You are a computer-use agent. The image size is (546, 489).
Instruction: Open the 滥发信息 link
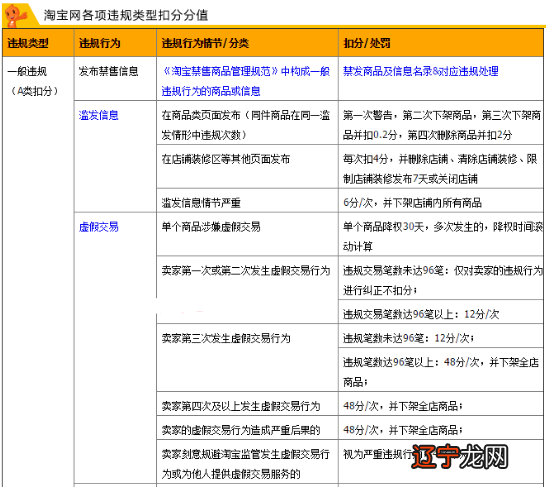click(x=99, y=115)
